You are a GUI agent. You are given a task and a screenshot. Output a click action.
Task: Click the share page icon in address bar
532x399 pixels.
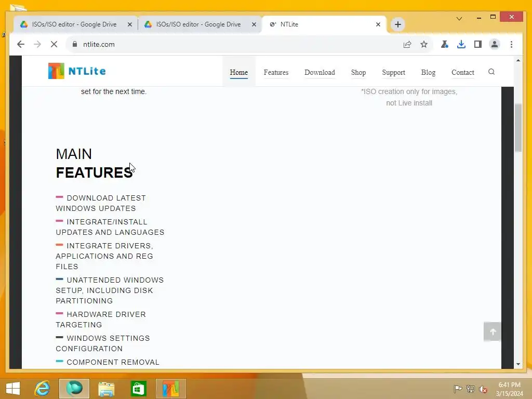407,44
